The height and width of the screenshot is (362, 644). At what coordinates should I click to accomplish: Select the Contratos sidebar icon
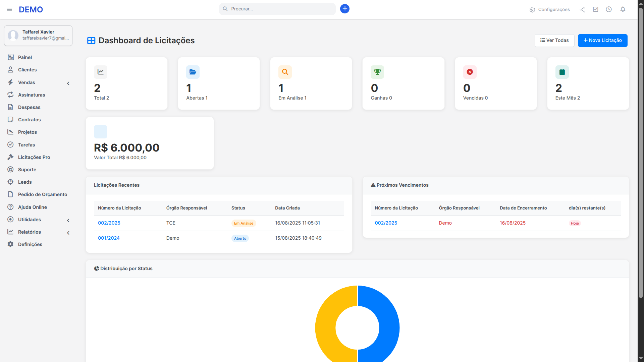tap(10, 120)
